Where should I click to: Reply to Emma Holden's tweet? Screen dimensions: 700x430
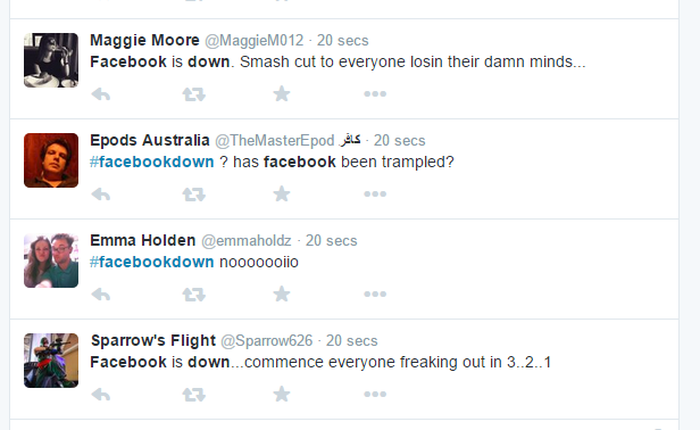tap(100, 294)
